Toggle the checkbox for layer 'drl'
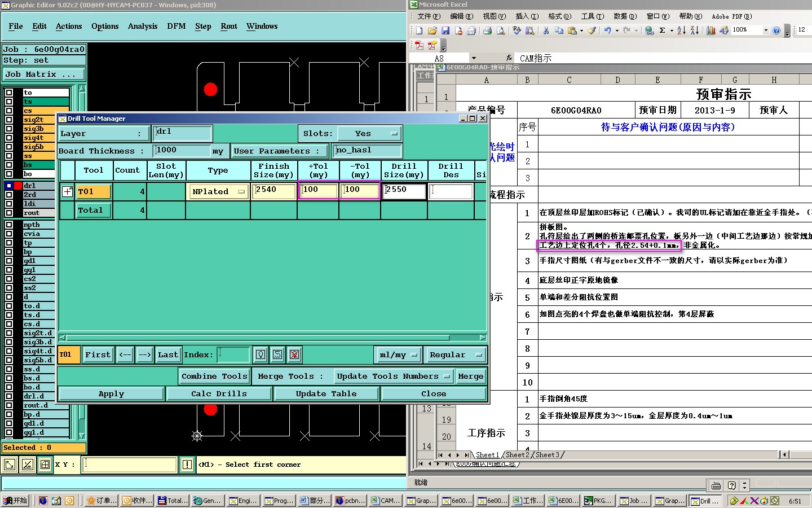This screenshot has width=812, height=508. click(9, 185)
